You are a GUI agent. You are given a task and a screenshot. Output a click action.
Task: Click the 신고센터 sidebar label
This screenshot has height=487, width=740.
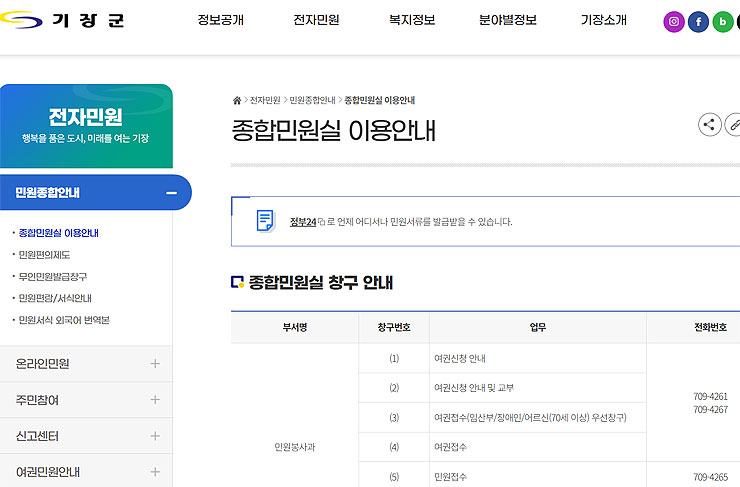click(x=37, y=436)
